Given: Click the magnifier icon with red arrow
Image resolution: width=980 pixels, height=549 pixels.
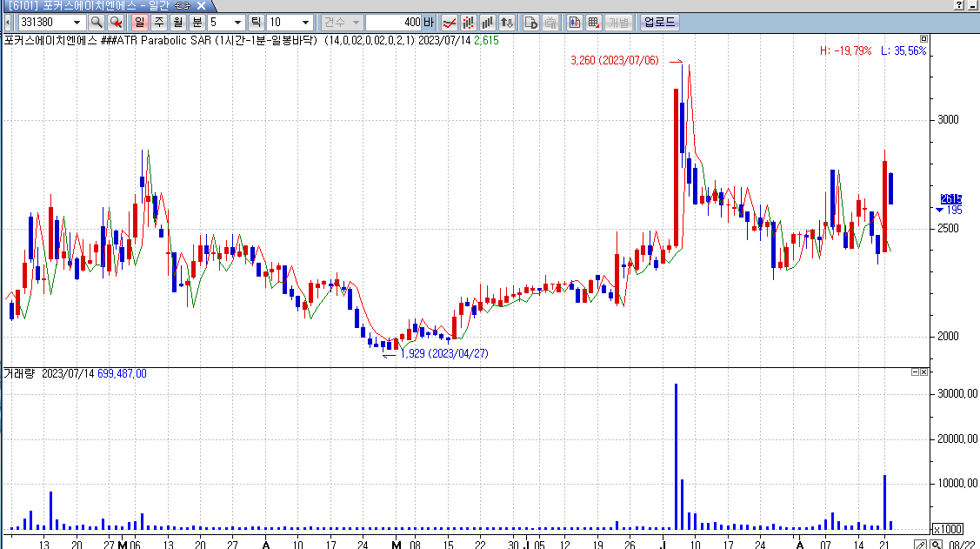Looking at the screenshot, I should tap(116, 22).
